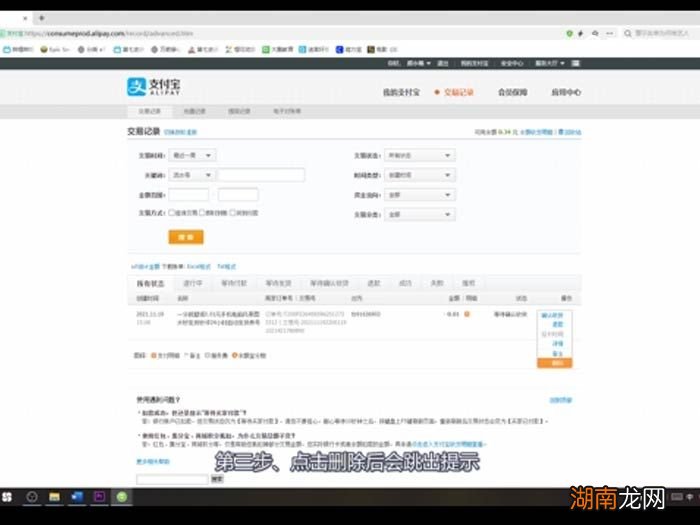The image size is (700, 525).
Task: Expand the keyword type dropdown showing 流水号
Action: (x=192, y=175)
